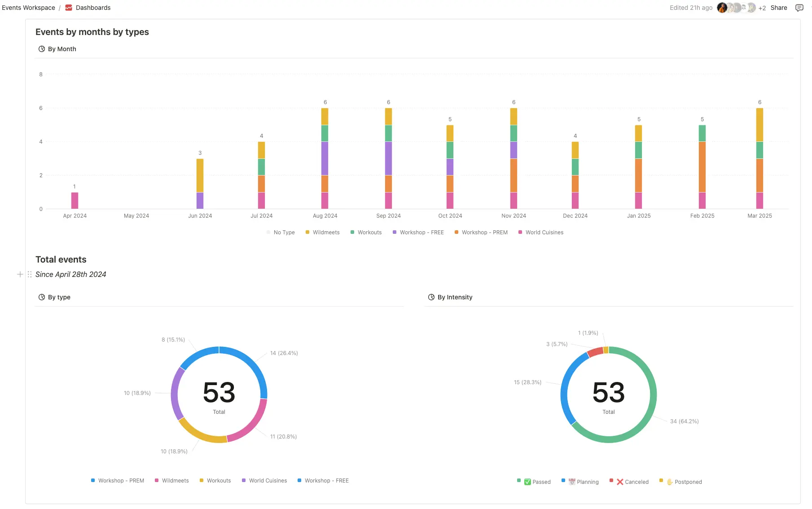Image resolution: width=812 pixels, height=509 pixels.
Task: Toggle Workshop - PREM in bar chart legend
Action: [481, 233]
